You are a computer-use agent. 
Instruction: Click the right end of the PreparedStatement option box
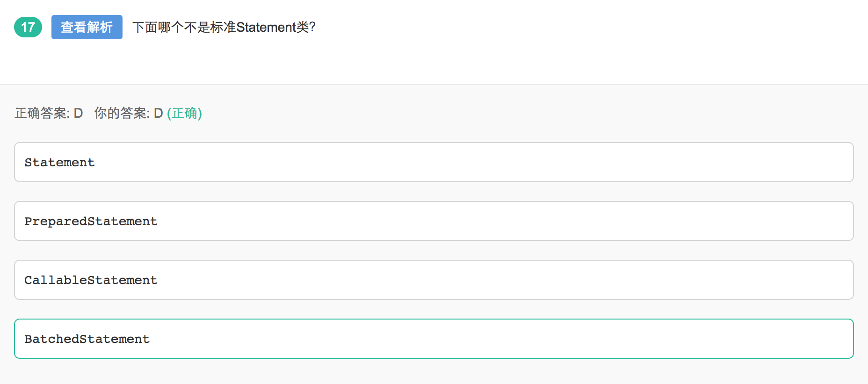837,221
